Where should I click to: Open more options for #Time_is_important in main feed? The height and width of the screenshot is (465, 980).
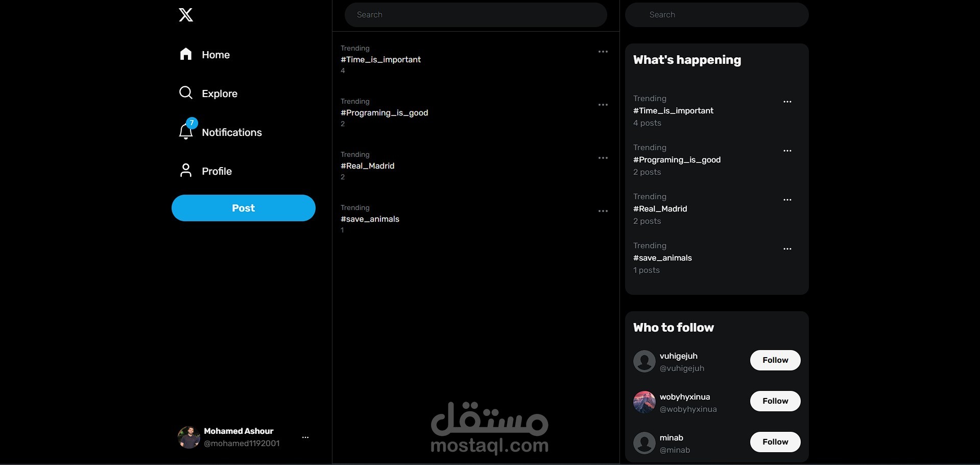click(603, 52)
